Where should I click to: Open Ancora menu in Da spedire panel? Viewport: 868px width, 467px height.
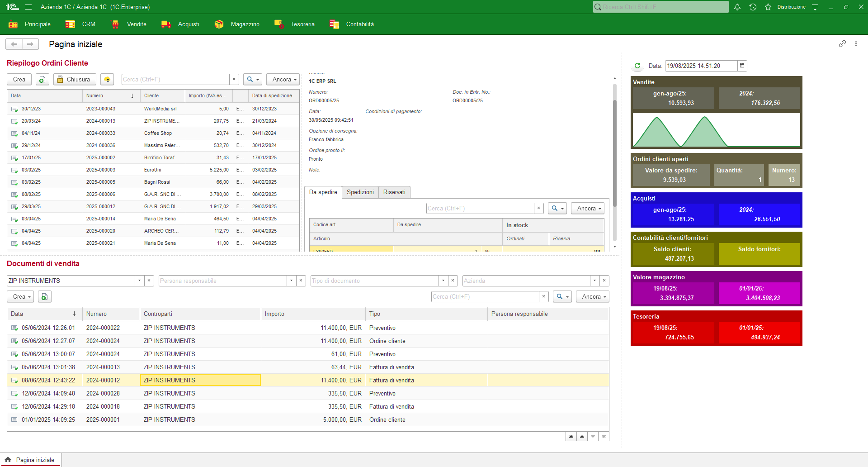[x=588, y=208]
